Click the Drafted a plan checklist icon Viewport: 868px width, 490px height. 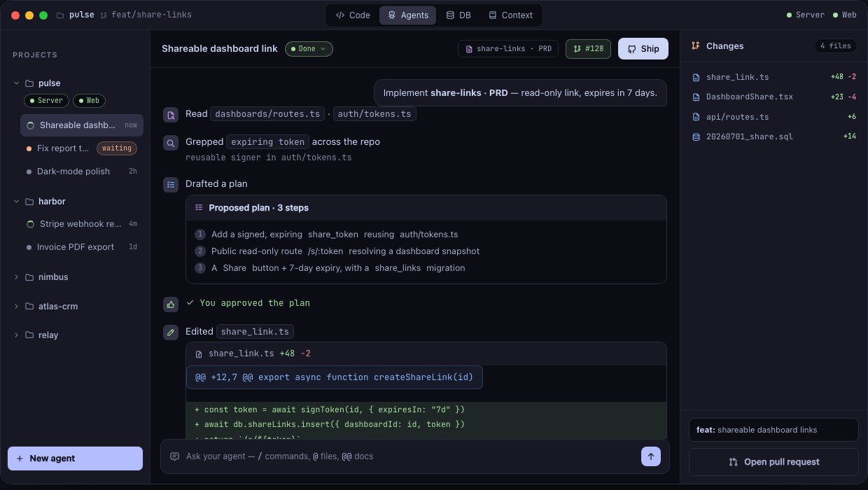171,185
